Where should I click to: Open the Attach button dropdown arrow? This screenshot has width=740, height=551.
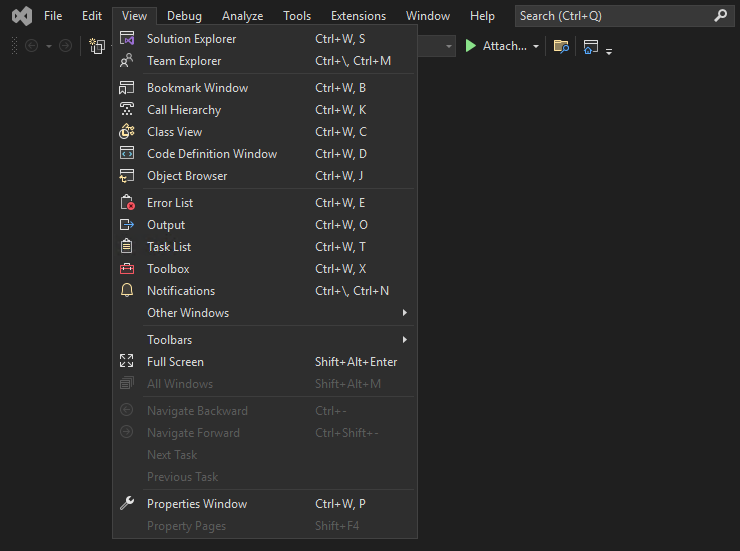pos(536,46)
